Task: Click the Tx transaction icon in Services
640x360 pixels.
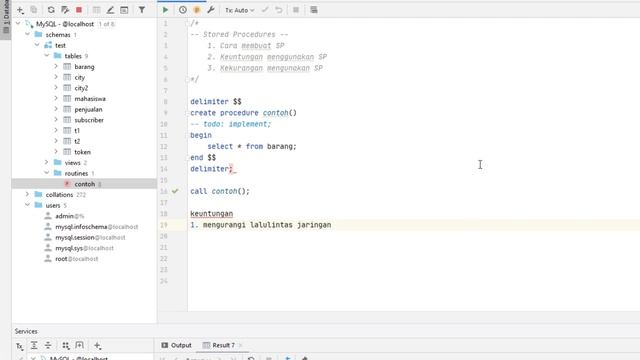Action: point(20,346)
